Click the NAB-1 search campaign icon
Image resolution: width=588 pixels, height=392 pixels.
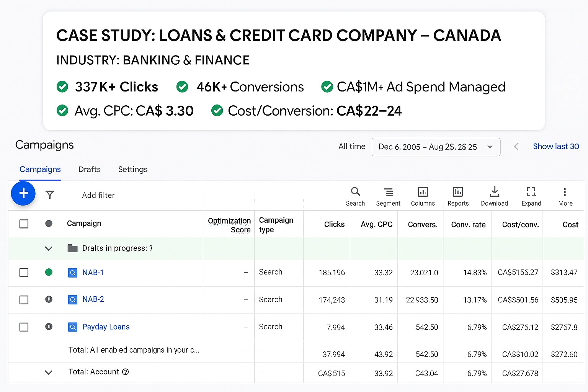[73, 273]
